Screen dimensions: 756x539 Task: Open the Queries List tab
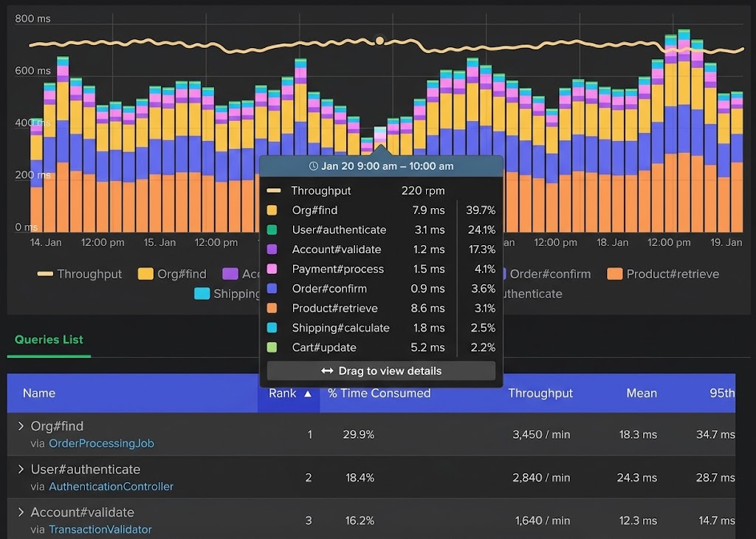click(49, 340)
